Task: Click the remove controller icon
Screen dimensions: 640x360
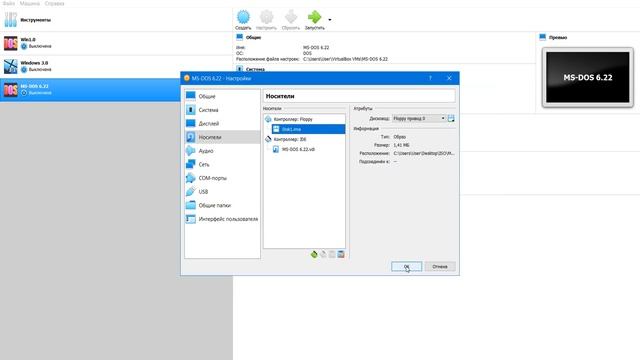Action: click(323, 254)
